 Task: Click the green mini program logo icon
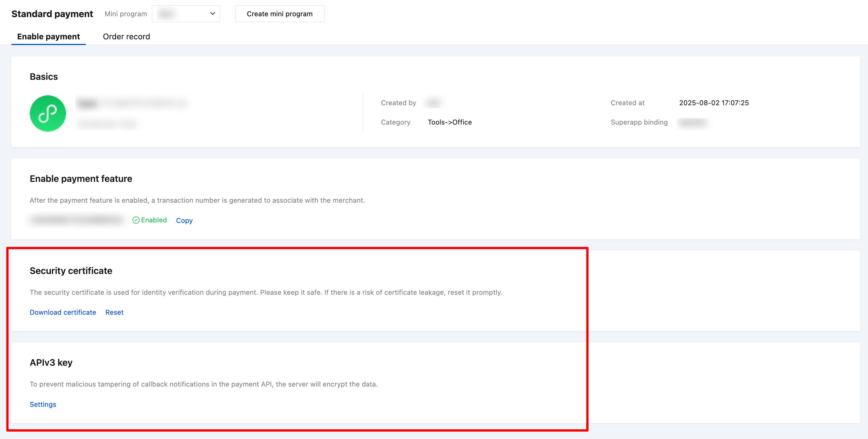(x=48, y=113)
